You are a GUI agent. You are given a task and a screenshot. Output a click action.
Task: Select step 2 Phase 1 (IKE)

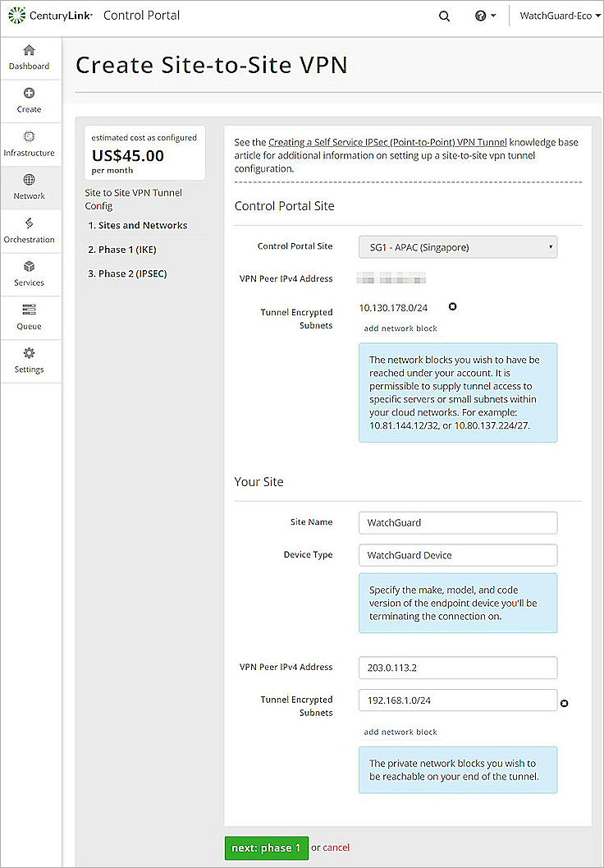tap(121, 249)
